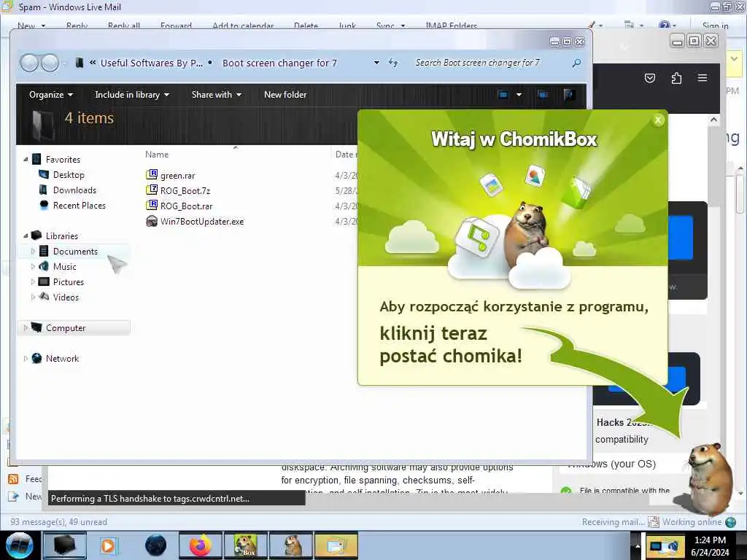Image resolution: width=747 pixels, height=560 pixels.
Task: Open the Firefox extensions puzzle icon
Action: click(x=676, y=77)
